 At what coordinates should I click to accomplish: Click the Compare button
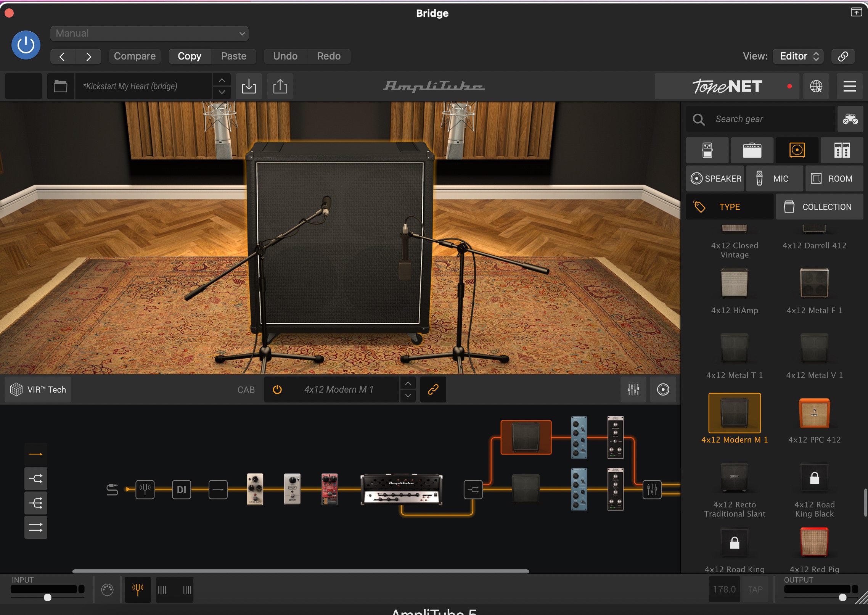coord(135,56)
